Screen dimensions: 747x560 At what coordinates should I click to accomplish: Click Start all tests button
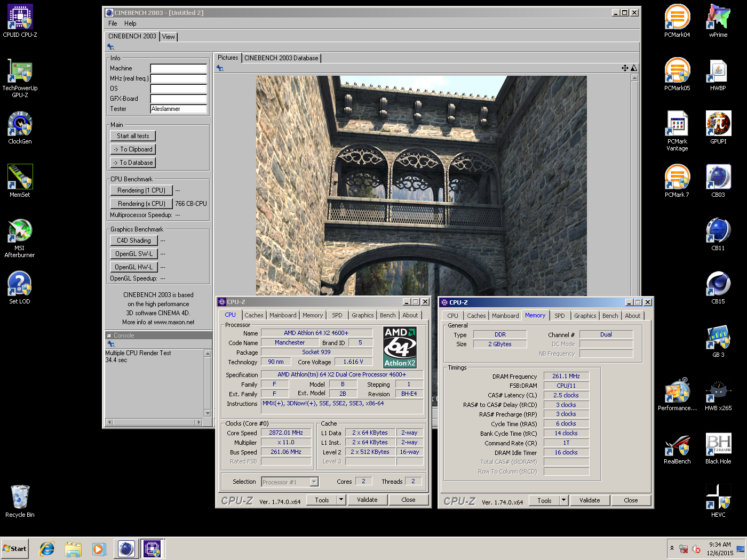coord(133,136)
